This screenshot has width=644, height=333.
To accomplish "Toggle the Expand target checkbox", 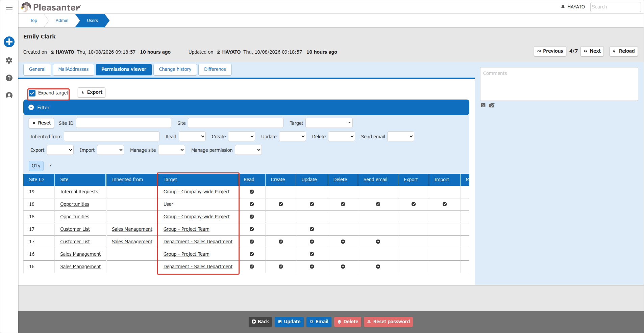I will point(32,93).
